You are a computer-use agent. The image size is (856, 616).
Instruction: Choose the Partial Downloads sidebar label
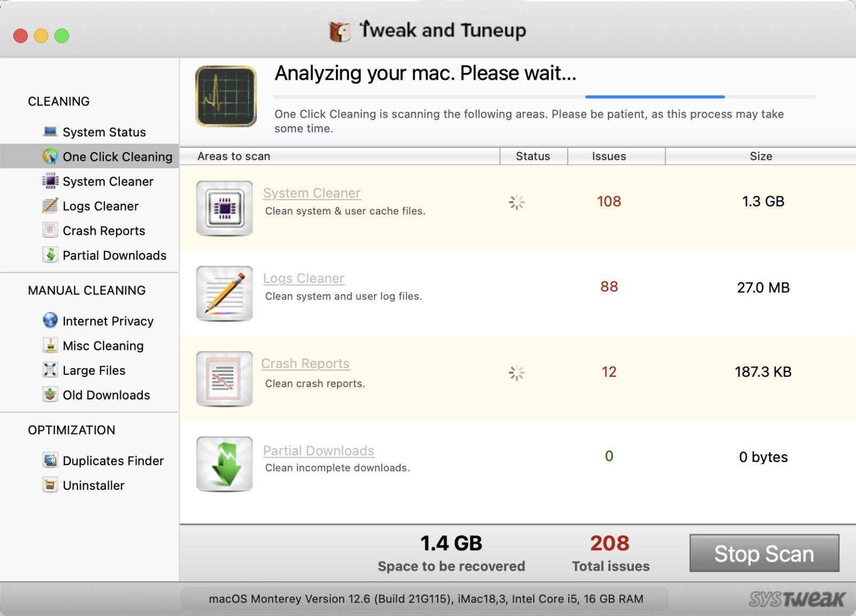pyautogui.click(x=114, y=255)
